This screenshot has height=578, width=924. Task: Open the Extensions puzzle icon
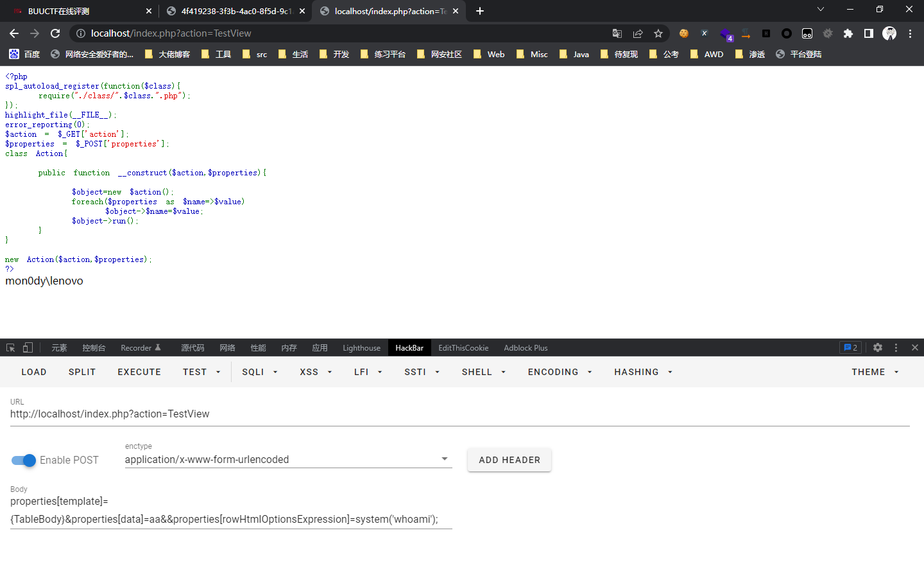[848, 33]
